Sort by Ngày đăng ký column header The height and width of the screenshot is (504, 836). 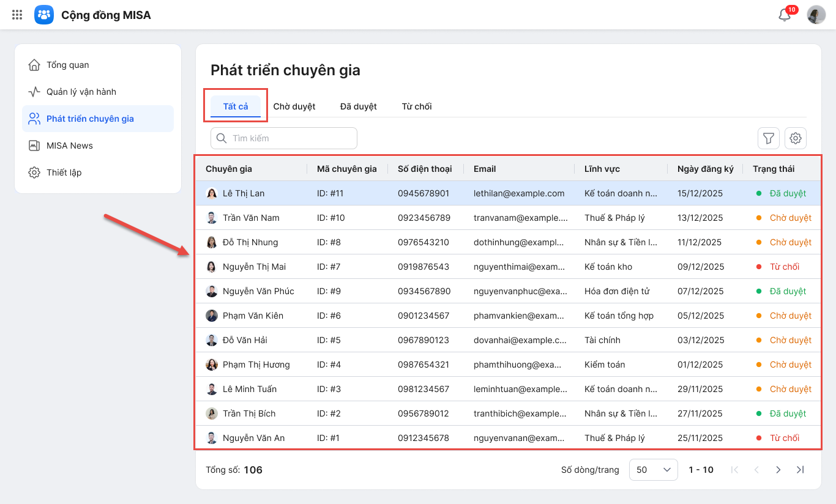click(x=705, y=169)
